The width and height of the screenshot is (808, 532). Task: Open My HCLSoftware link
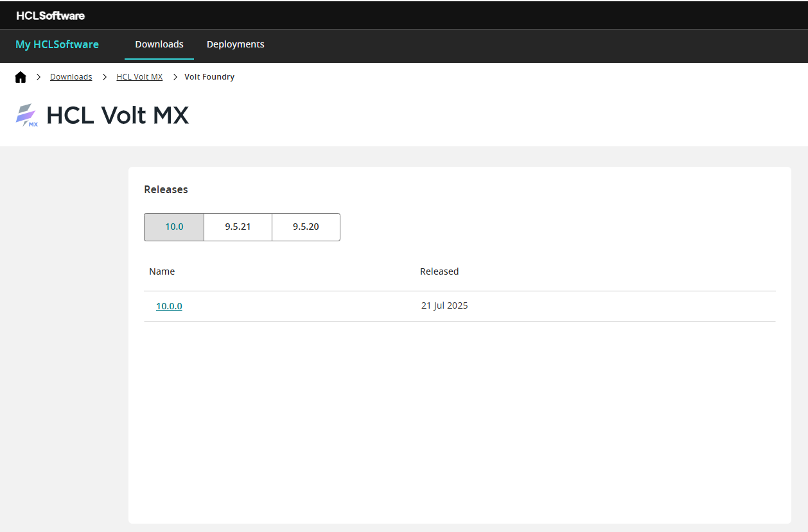[57, 44]
